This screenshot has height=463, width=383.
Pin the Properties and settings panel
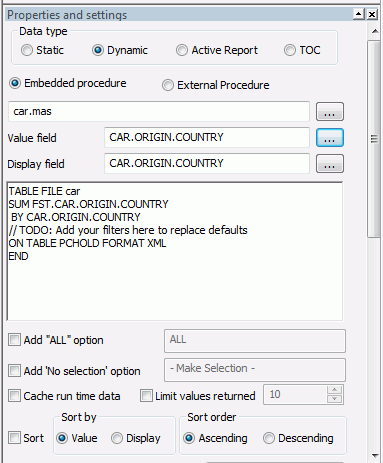[x=359, y=14]
